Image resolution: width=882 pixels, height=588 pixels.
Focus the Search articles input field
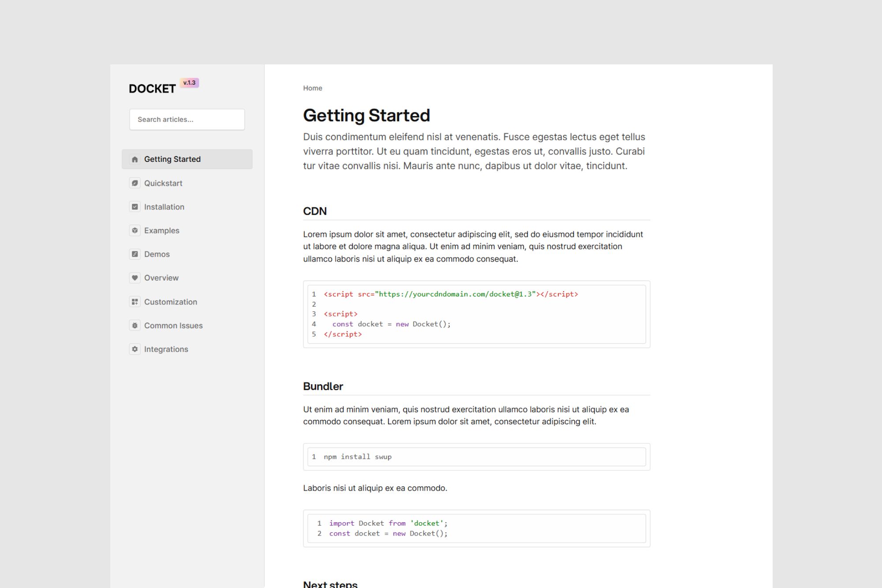(187, 120)
